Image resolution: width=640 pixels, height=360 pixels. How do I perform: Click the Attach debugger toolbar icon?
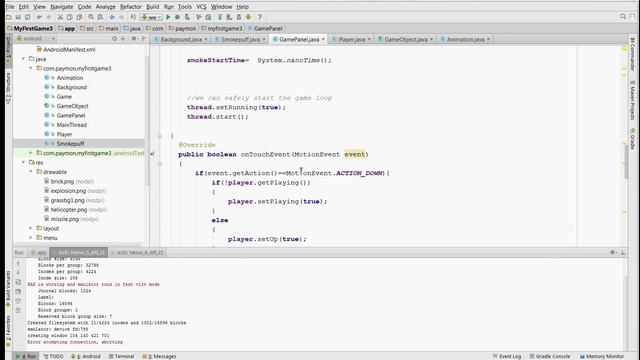click(x=187, y=17)
